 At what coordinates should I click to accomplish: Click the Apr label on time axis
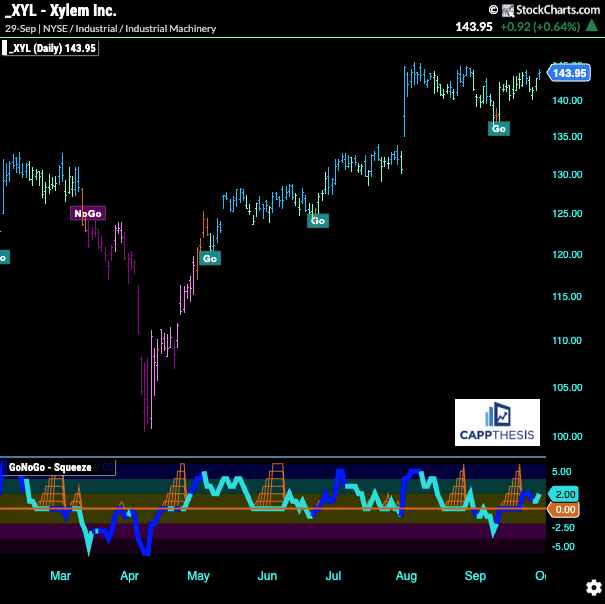click(x=129, y=576)
